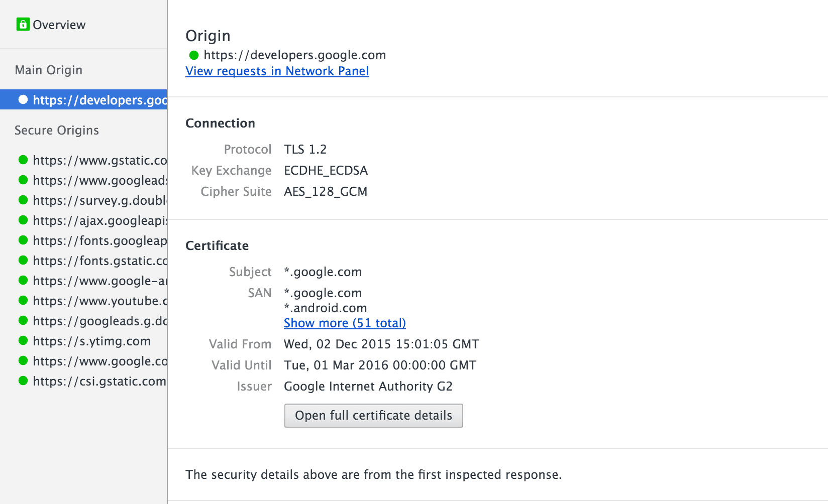Click the green indicator next to https://fonts.googleapis origin
Screen dimensions: 828x504
(23, 240)
